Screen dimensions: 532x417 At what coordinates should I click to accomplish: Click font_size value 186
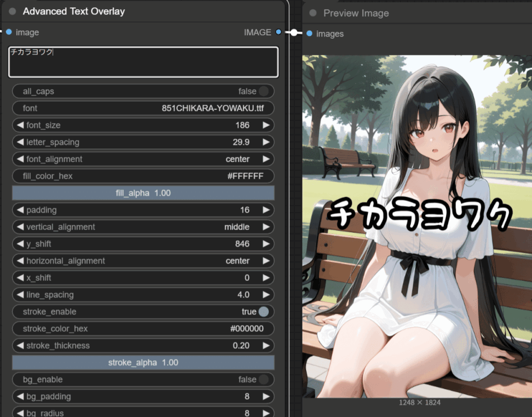tap(242, 125)
